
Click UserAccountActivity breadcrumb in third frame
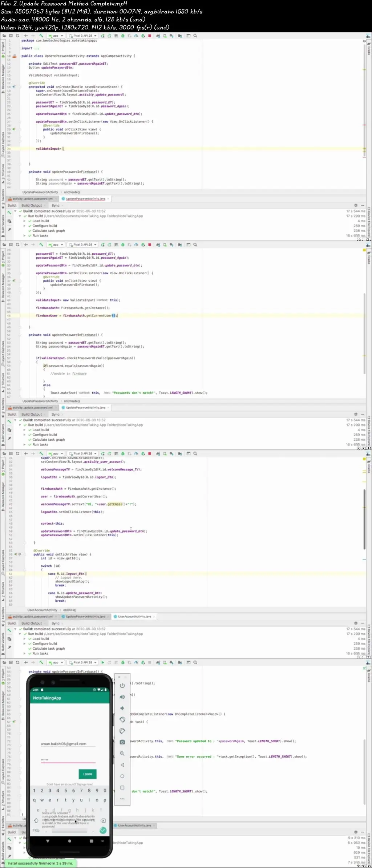tap(42, 610)
